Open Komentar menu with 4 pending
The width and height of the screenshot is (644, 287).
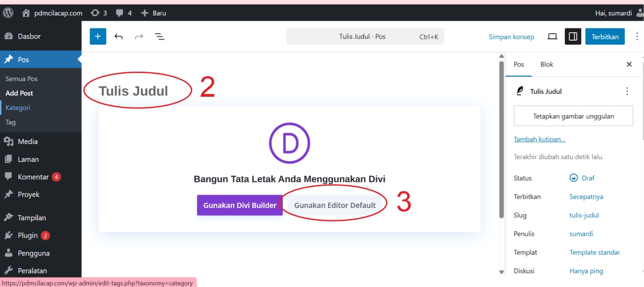pos(41,176)
